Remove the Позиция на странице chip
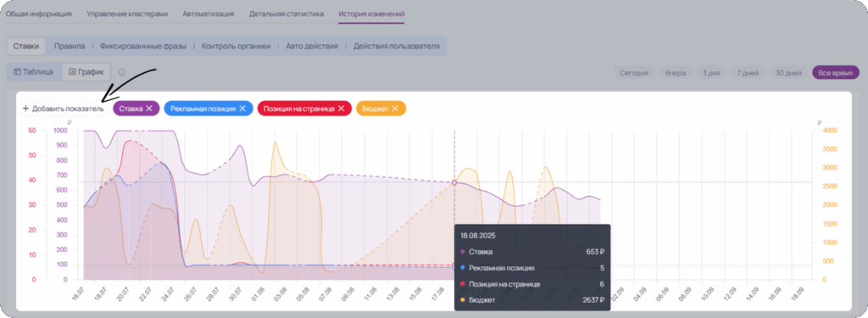Screen dimensions: 868x318 pyautogui.click(x=341, y=109)
